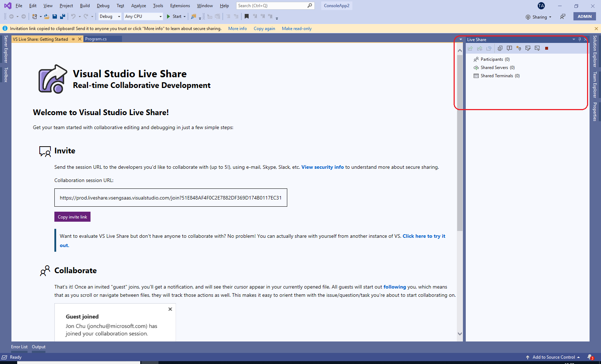Click the Report a Problem speech-bubble icon
Screen dimensions: 601x364
click(509, 48)
